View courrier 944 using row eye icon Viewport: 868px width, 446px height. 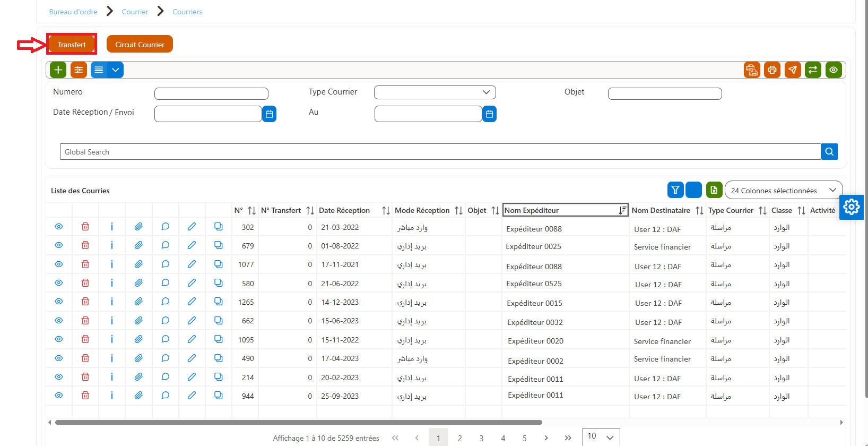click(59, 396)
